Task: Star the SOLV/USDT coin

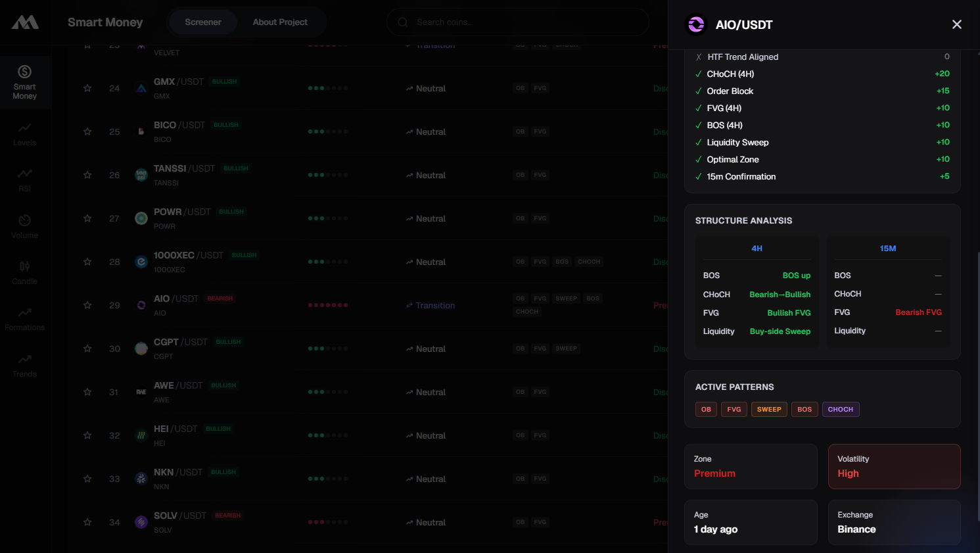Action: [x=87, y=522]
